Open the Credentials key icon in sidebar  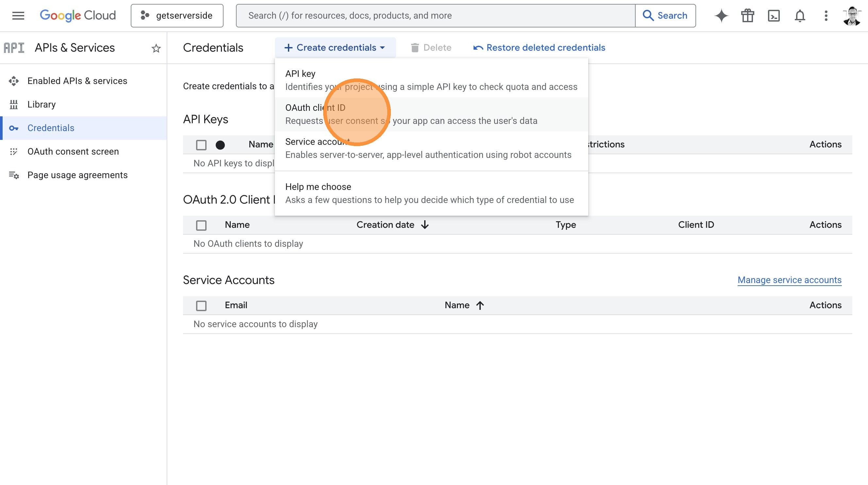[x=14, y=128]
